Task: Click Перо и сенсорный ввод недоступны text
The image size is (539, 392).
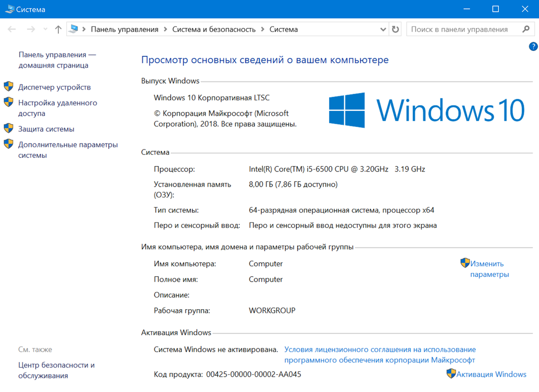Action: 343,225
